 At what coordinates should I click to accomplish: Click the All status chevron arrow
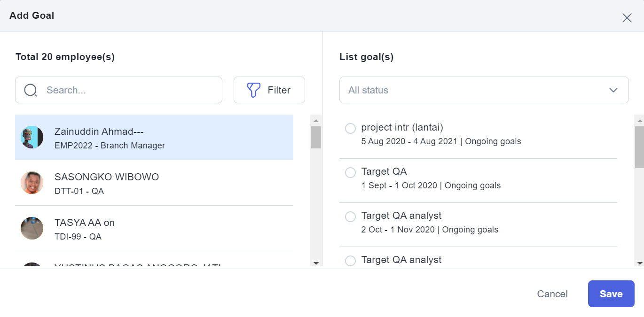click(x=613, y=90)
